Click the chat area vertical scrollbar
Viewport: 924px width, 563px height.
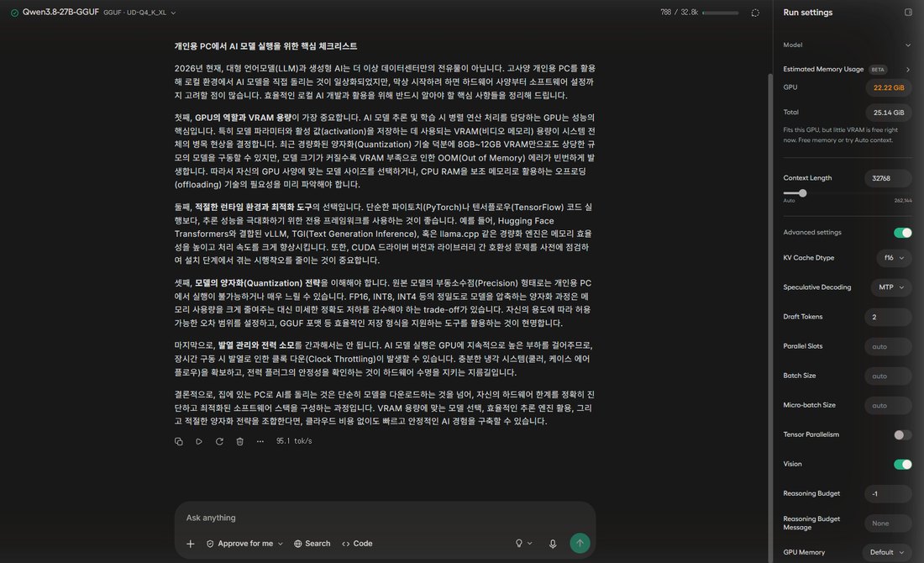point(769,318)
